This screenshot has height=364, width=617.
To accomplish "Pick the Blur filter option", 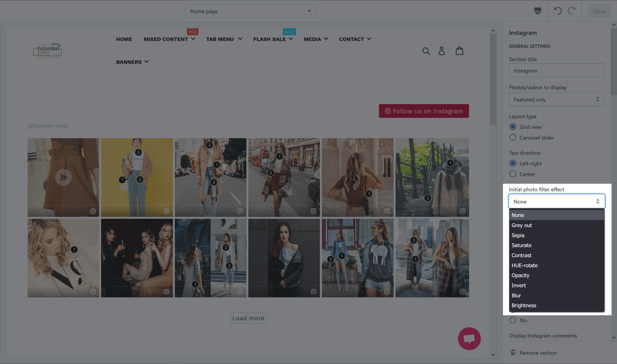I will (x=516, y=295).
